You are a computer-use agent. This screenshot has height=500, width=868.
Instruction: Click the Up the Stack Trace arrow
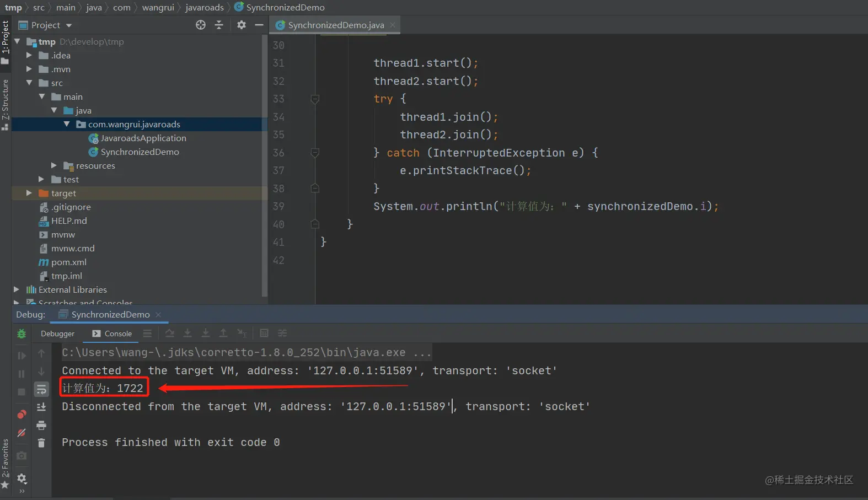[x=41, y=353]
